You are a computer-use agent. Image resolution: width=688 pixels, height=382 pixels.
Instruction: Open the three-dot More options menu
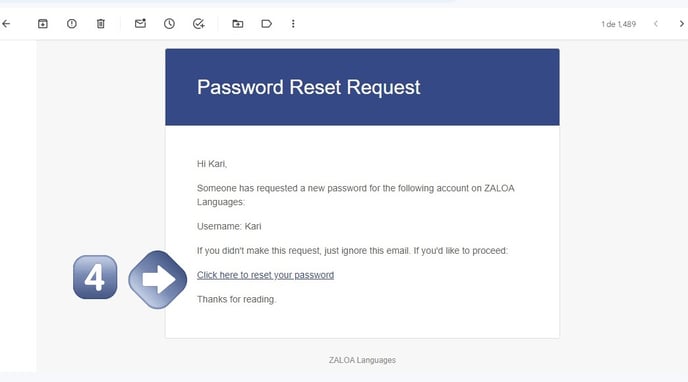tap(293, 24)
